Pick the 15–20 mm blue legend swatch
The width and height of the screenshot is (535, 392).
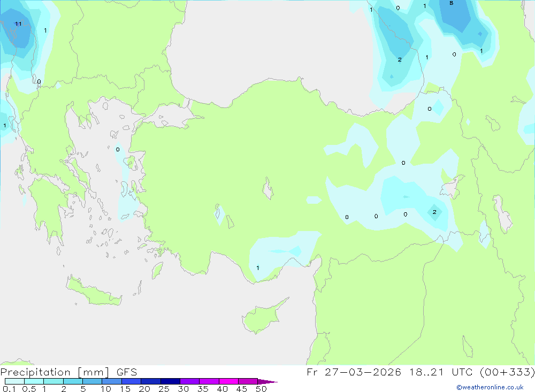click(132, 381)
